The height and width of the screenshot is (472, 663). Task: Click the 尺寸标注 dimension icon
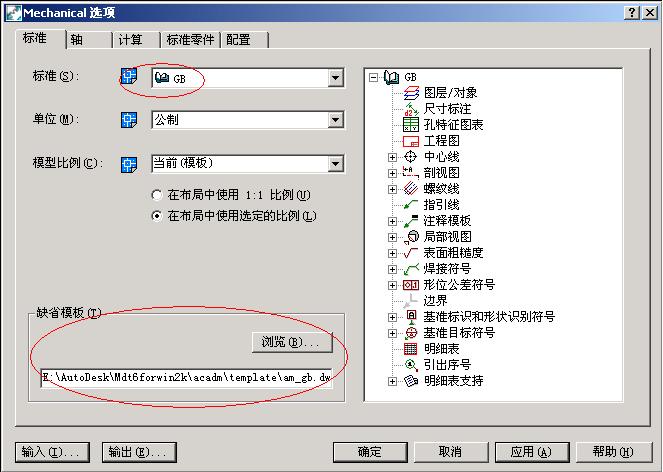coord(411,109)
